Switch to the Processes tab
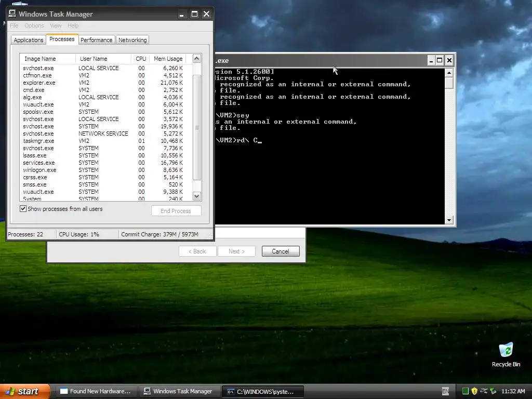This screenshot has width=532, height=399. pos(62,39)
